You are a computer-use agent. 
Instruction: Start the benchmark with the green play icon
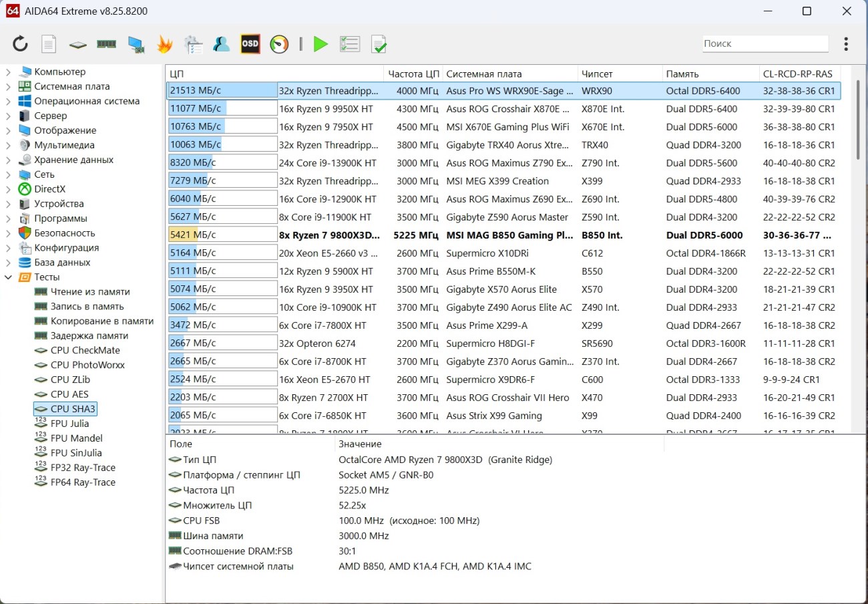321,44
